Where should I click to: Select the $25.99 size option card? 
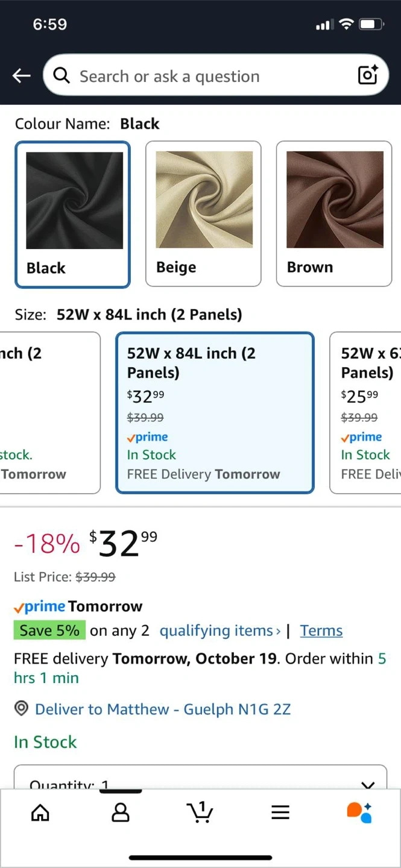(365, 412)
